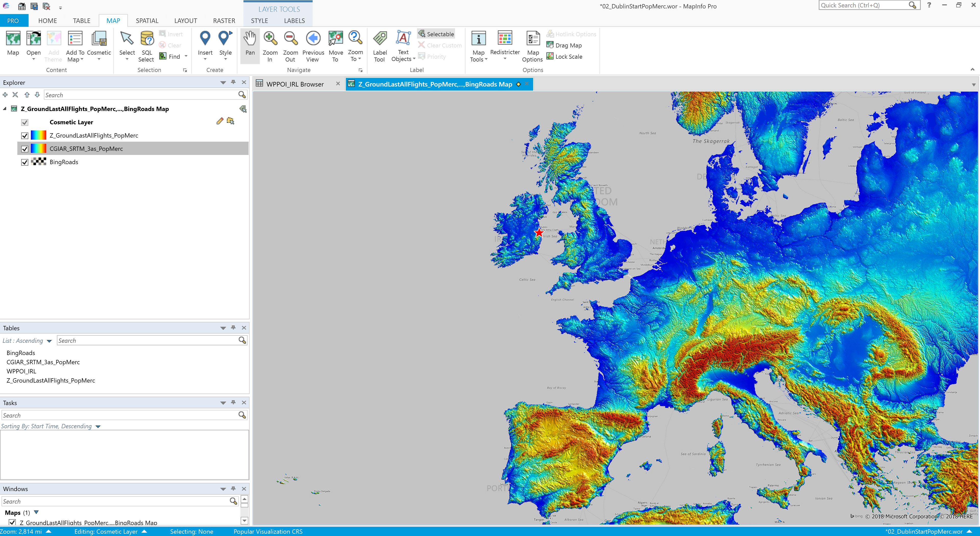
Task: Switch to WPPOI_IRL Browser tab
Action: point(295,84)
